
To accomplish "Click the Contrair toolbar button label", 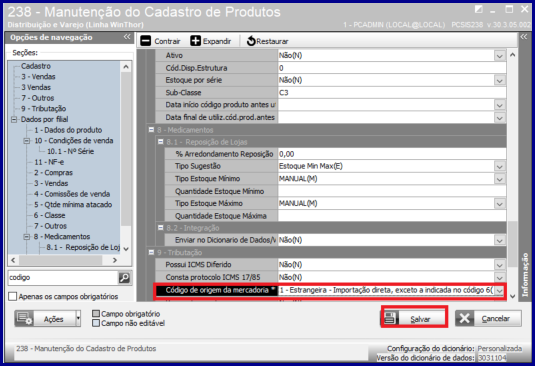I will pyautogui.click(x=167, y=41).
